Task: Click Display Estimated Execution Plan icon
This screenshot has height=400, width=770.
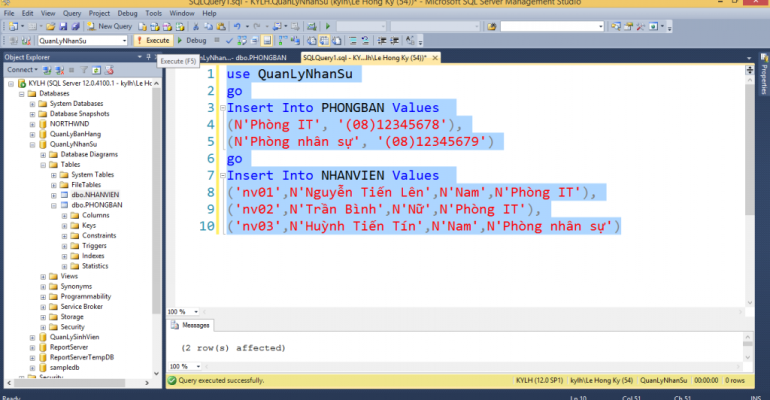Action: pyautogui.click(x=242, y=41)
